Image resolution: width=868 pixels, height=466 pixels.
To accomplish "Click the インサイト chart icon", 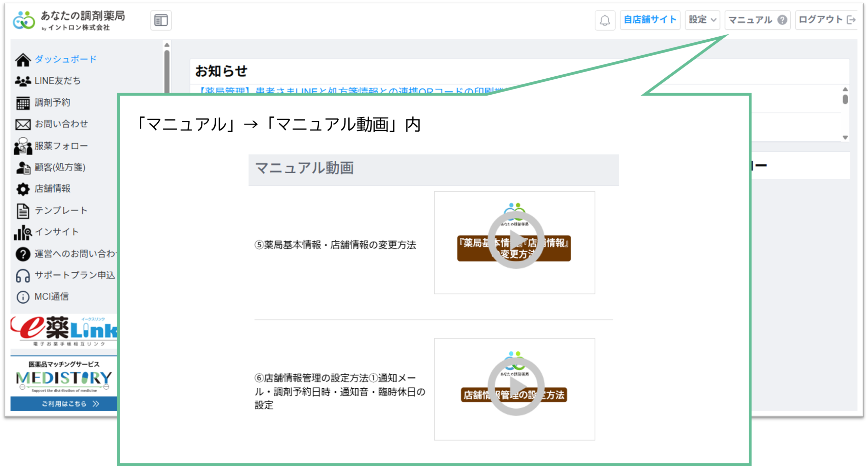I will point(23,233).
